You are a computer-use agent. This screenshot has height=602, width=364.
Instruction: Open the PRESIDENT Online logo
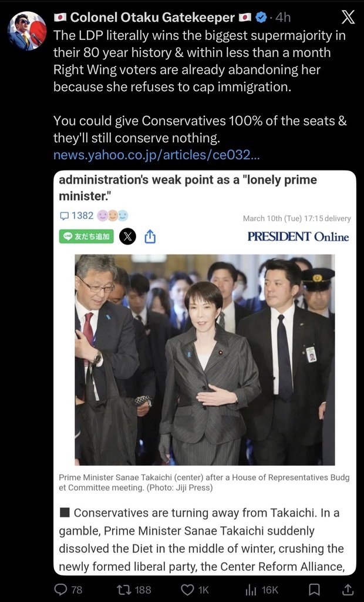(x=298, y=236)
